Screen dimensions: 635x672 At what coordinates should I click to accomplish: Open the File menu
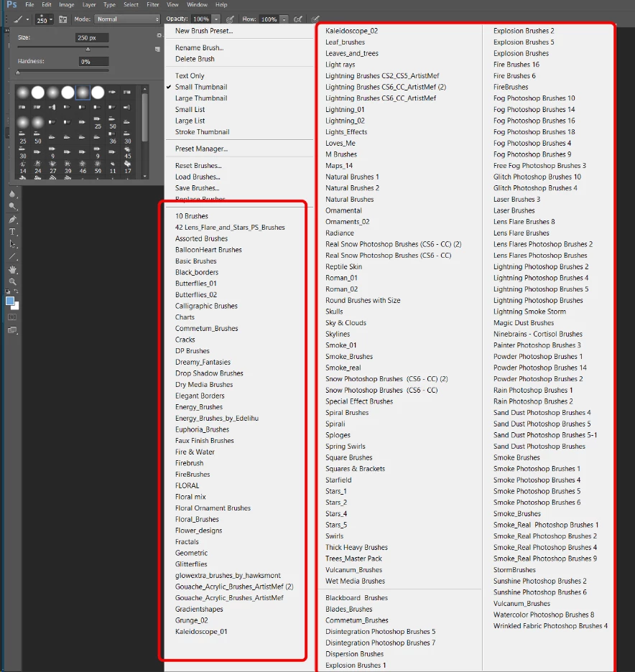29,5
